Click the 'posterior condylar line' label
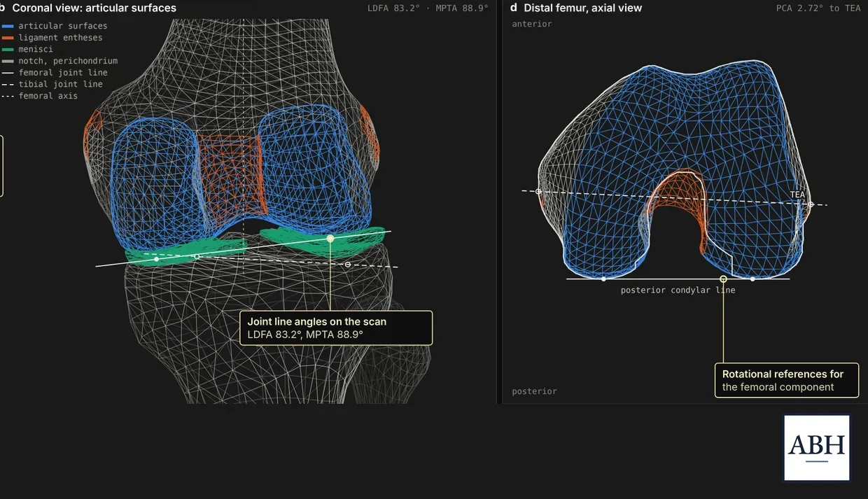Screen dimensions: 868x499 pyautogui.click(x=678, y=290)
